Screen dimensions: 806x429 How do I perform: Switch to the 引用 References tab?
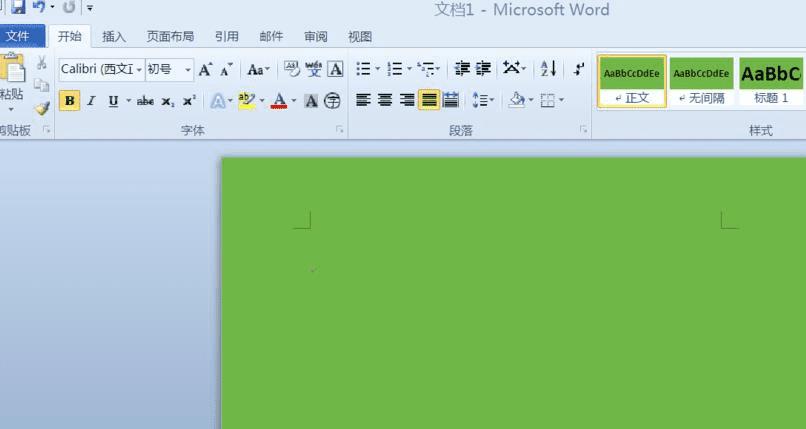227,36
